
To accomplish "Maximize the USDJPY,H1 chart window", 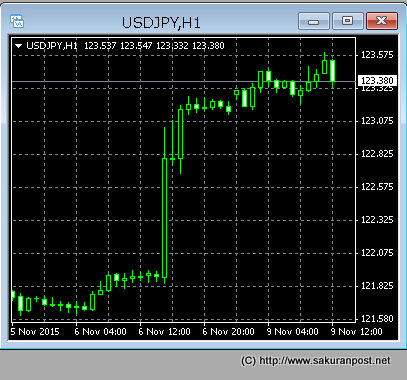I will tap(348, 21).
